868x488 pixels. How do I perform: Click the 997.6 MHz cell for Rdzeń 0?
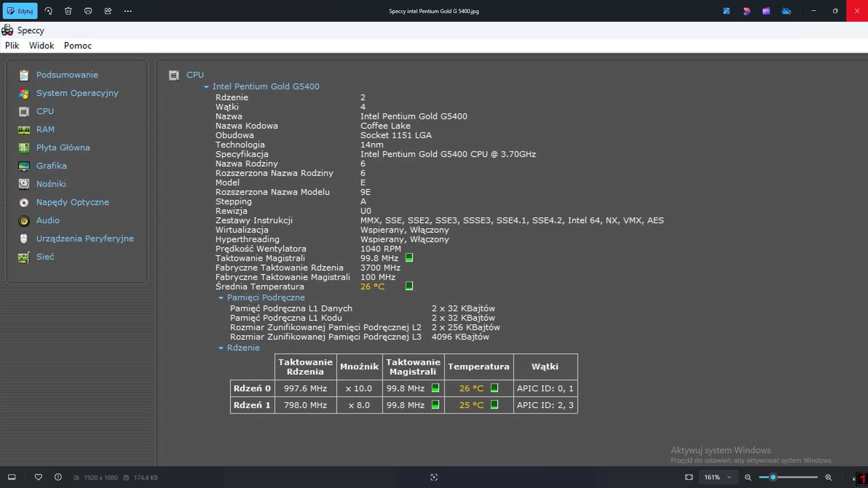(x=305, y=389)
